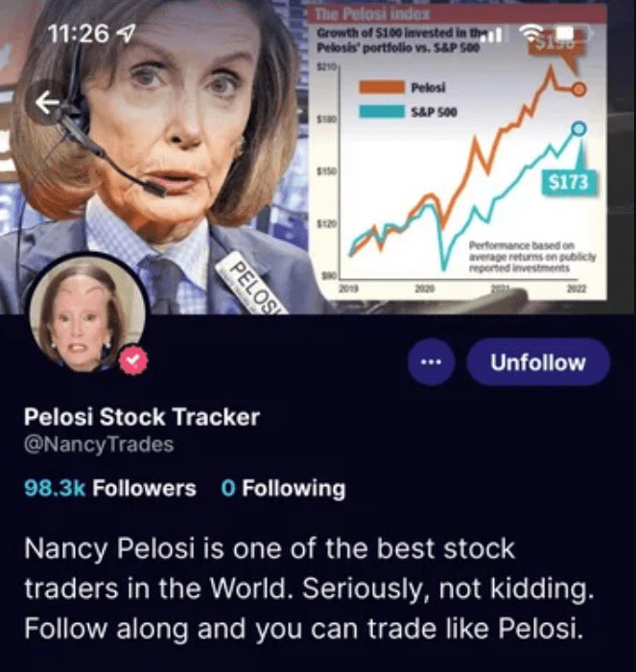
Task: Tap the 11:26 clock in status bar
Action: point(79,33)
